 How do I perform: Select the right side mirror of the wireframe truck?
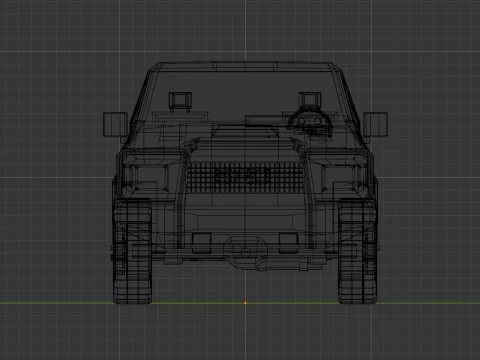375,124
